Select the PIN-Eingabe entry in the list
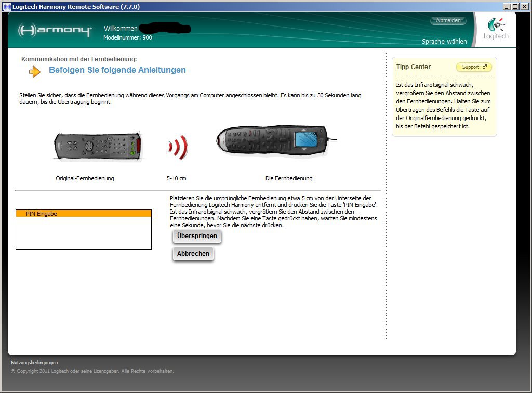532x393 pixels. click(84, 214)
